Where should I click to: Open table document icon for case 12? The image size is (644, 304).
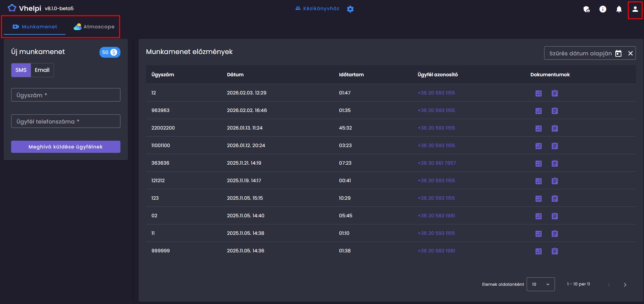tap(538, 93)
